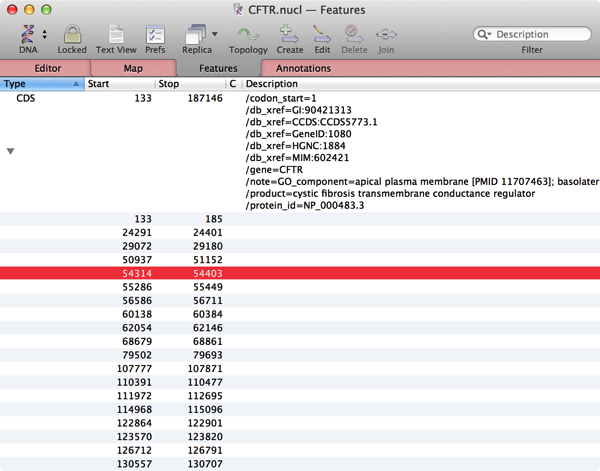Click the Topology toolbar icon
The width and height of the screenshot is (600, 471).
click(x=248, y=34)
